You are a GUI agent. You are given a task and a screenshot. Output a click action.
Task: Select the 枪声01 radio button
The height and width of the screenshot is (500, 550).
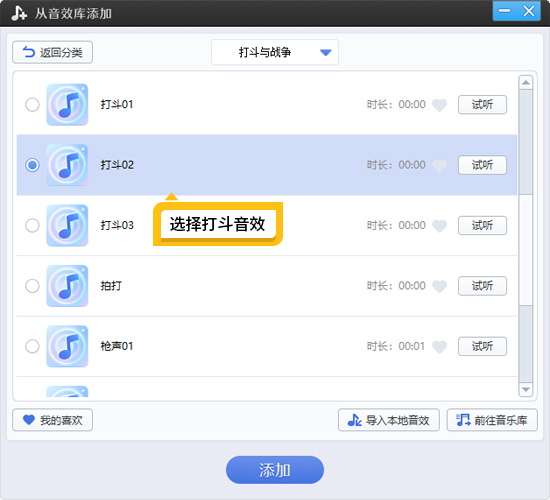coord(32,346)
